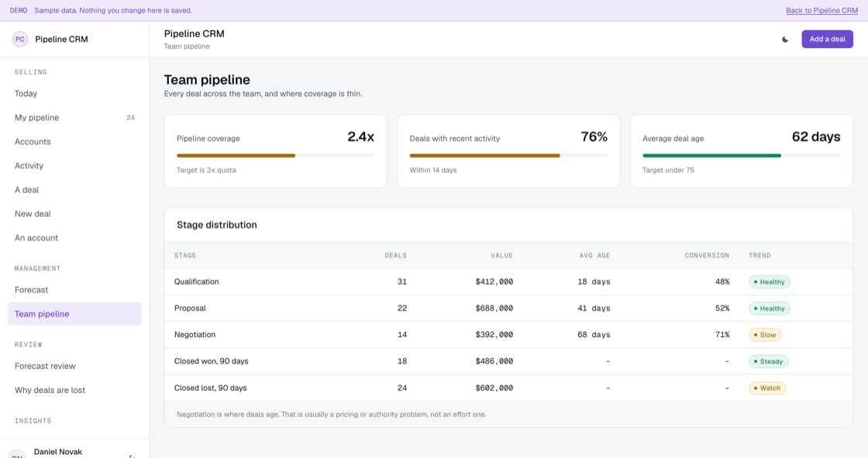The width and height of the screenshot is (868, 458).
Task: Click the $688,000 value cell
Action: [494, 308]
